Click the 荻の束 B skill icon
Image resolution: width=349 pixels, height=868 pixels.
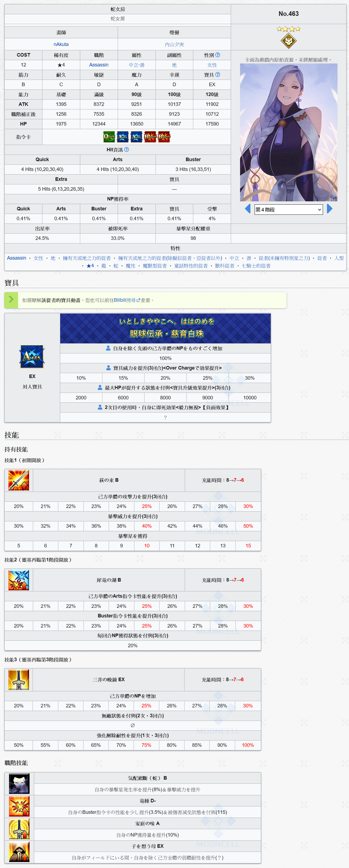click(19, 480)
